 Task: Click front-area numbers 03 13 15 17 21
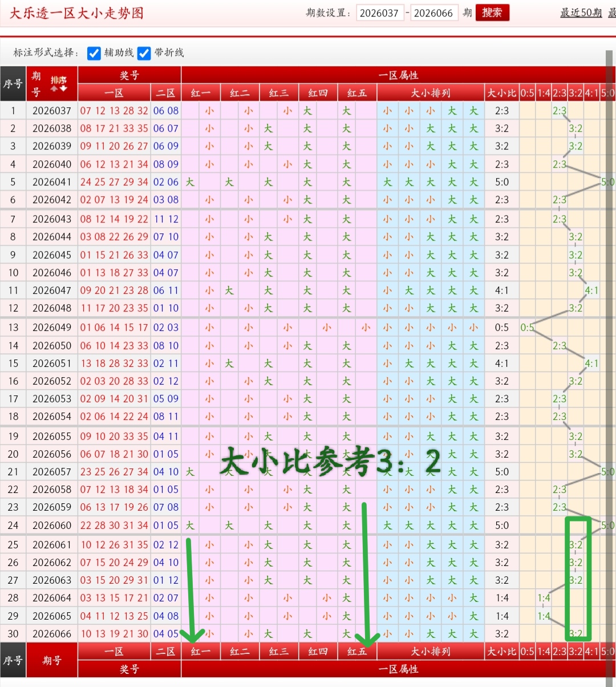(x=114, y=598)
